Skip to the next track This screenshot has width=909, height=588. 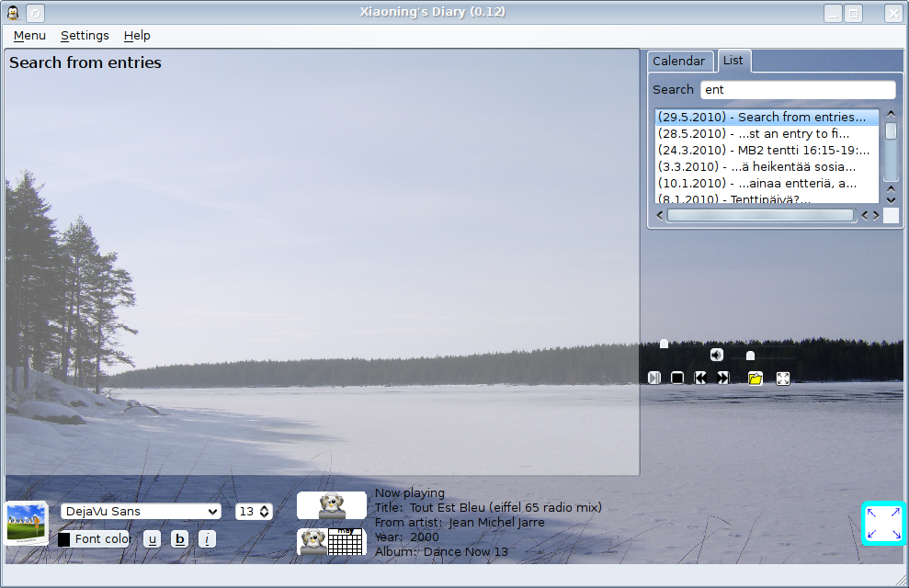click(x=723, y=379)
